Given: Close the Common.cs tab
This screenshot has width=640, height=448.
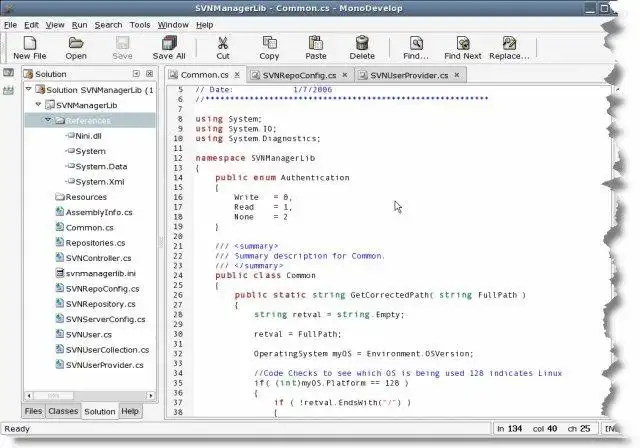Looking at the screenshot, I should pos(237,75).
